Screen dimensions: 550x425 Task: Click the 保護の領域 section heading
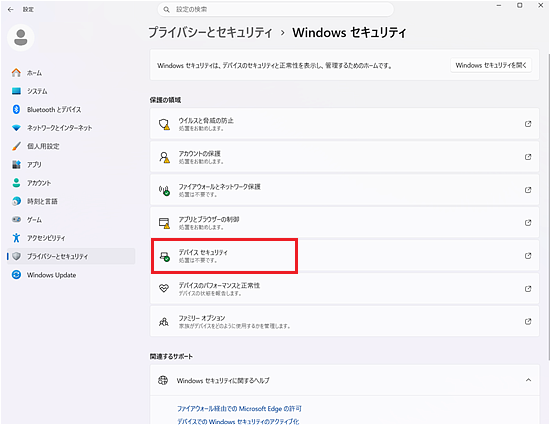165,100
